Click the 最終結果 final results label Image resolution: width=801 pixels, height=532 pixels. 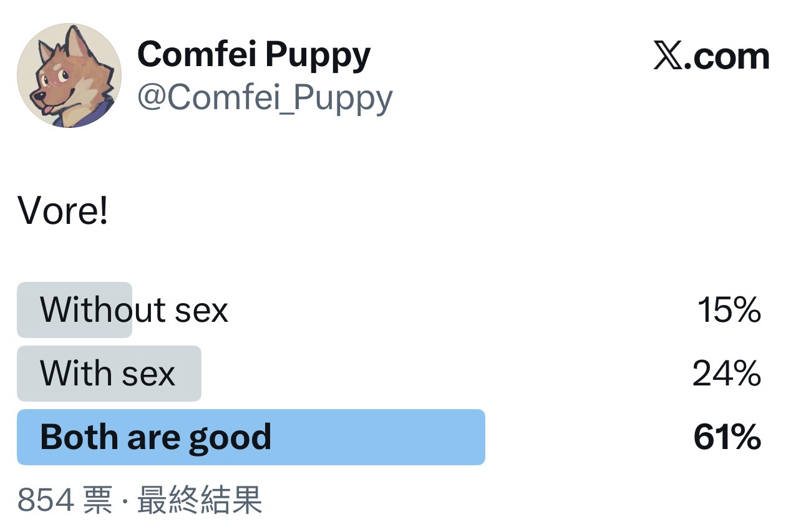pyautogui.click(x=200, y=500)
